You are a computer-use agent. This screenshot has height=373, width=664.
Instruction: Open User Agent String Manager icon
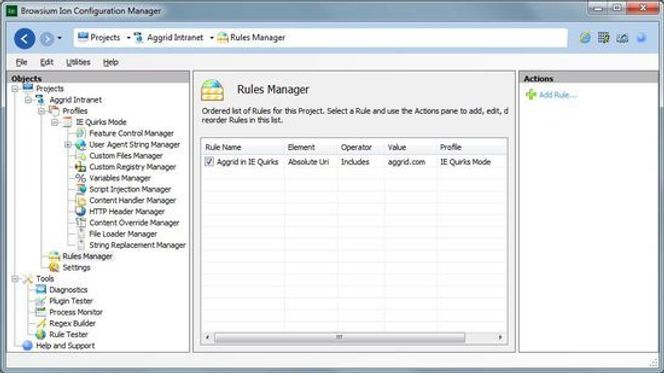coord(80,144)
